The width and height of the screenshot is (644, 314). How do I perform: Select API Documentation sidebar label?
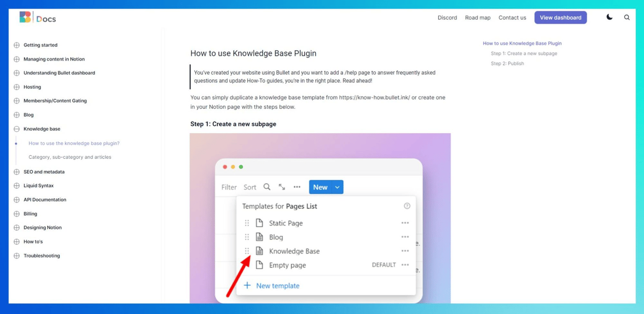click(45, 200)
